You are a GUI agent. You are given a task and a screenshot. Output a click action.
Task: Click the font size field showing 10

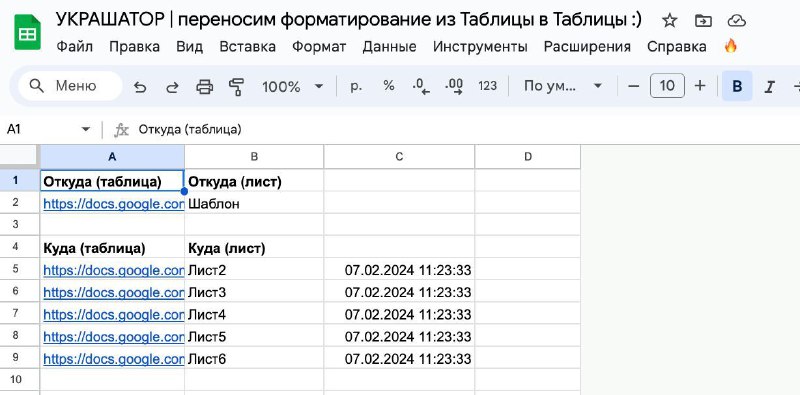coord(667,86)
